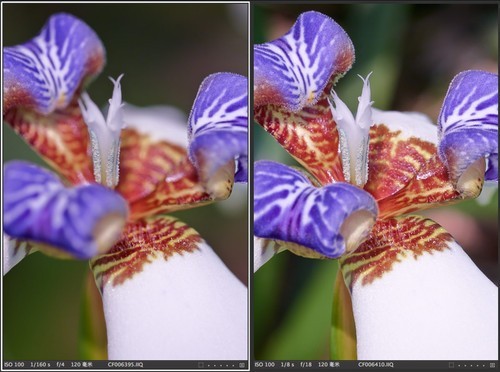Click ISO 100 under the right photo
The image size is (500, 372).
pyautogui.click(x=265, y=365)
